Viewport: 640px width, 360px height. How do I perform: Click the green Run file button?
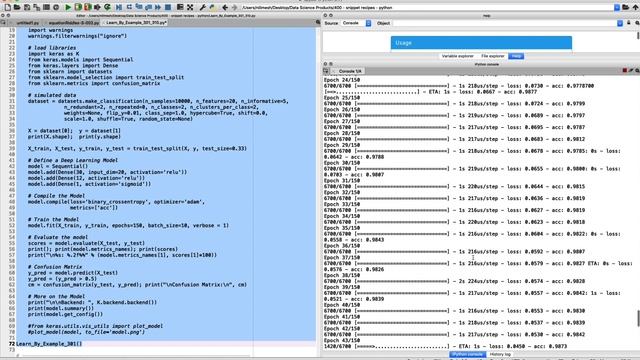click(68, 7)
